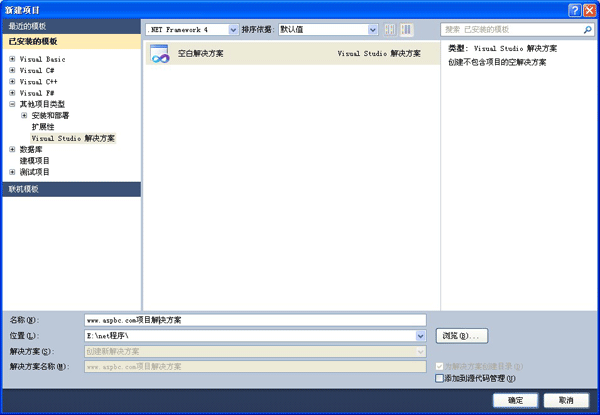This screenshot has height=415, width=600.
Task: Click the 取消 button
Action: point(566,400)
